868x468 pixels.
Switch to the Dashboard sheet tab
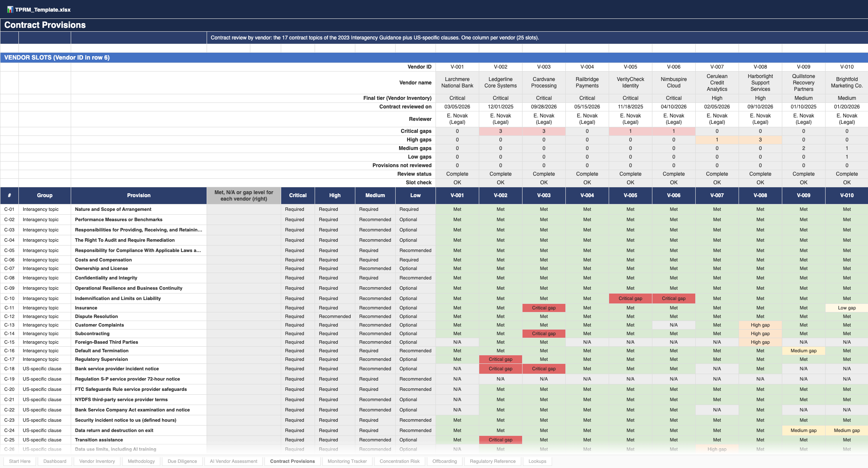coord(55,461)
